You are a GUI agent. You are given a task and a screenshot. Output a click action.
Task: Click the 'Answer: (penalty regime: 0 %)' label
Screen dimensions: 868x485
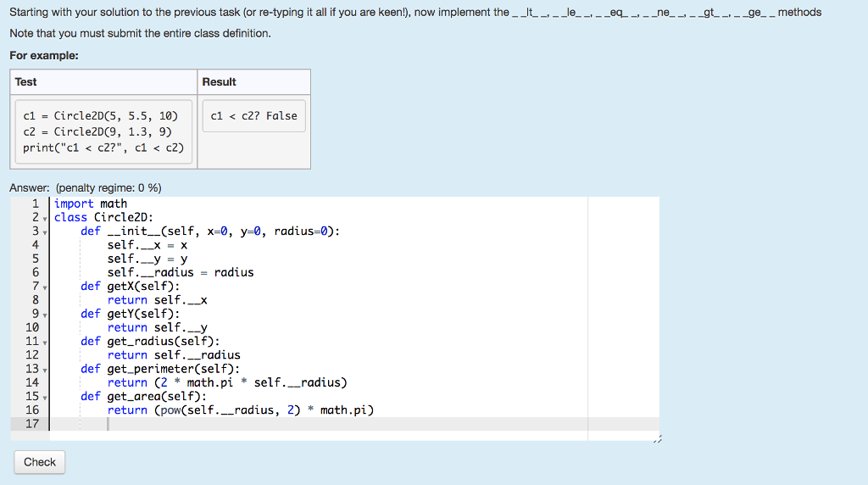[86, 187]
